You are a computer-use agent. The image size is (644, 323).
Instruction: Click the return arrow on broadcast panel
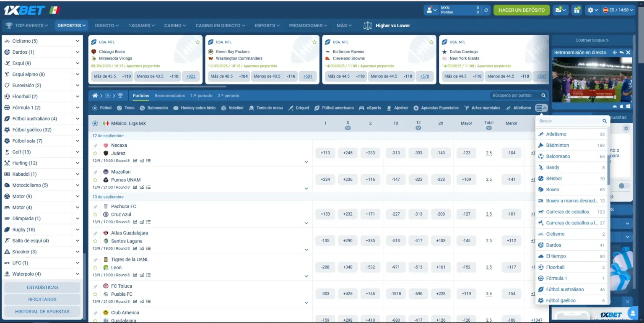621,52
